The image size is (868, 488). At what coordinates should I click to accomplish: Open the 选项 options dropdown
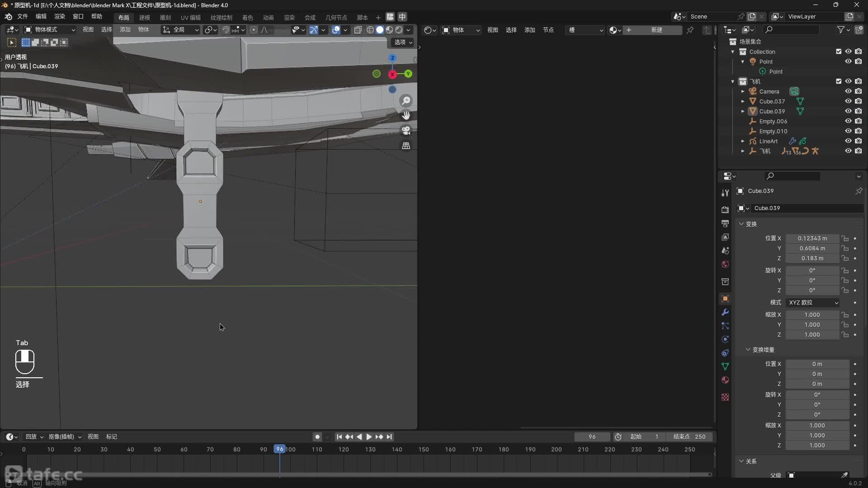(x=403, y=42)
